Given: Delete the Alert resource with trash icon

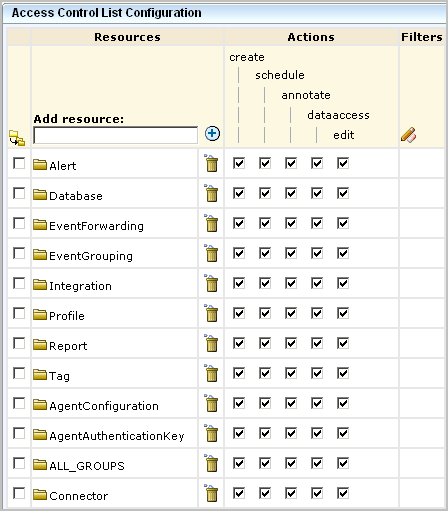Looking at the screenshot, I should click(211, 163).
